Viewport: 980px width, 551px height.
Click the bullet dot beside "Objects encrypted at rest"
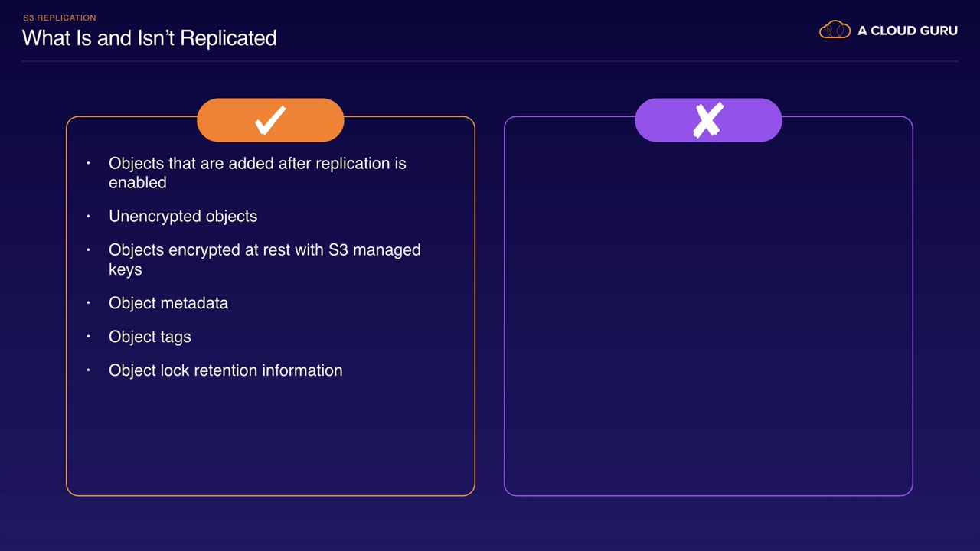(x=89, y=250)
